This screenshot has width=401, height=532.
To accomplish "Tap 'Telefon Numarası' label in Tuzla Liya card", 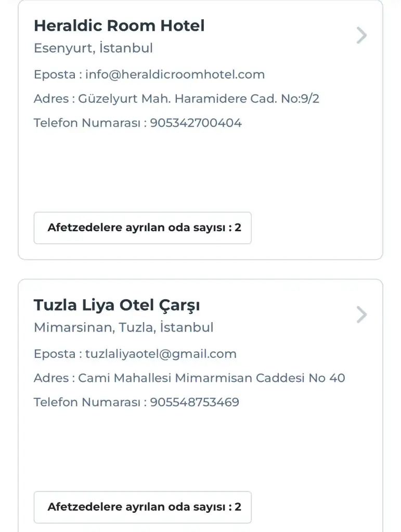I will [x=87, y=402].
